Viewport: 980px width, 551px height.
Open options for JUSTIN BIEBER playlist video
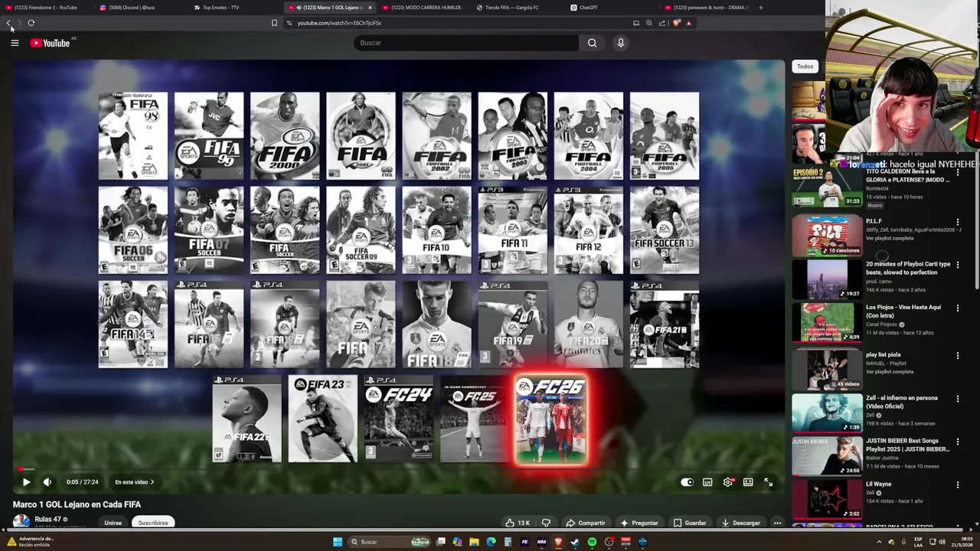958,442
